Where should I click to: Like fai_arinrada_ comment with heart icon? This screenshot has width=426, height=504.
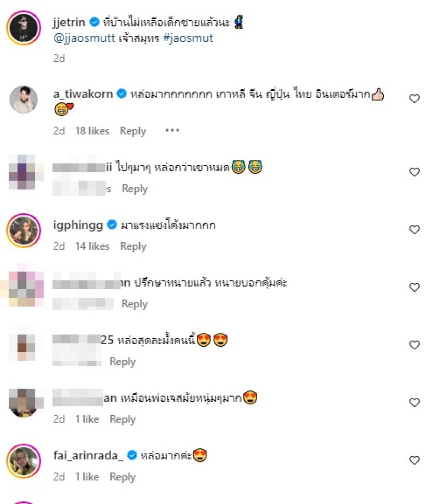pyautogui.click(x=415, y=460)
